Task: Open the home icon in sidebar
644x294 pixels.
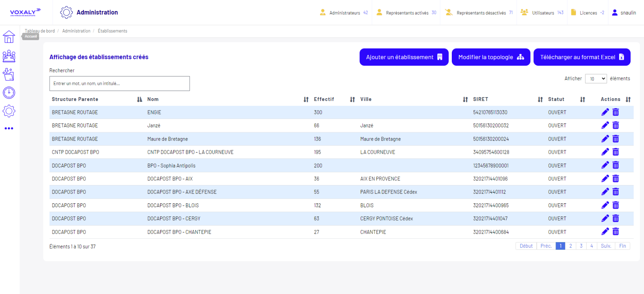Action: [9, 37]
